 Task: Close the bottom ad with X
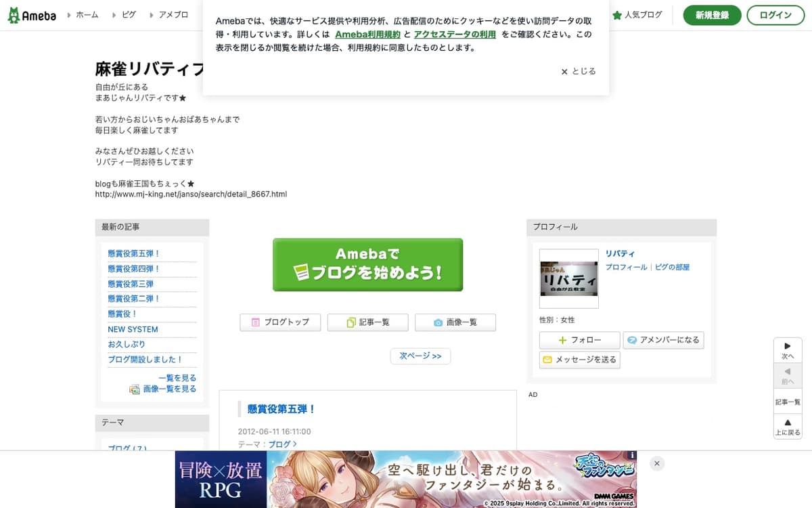point(656,463)
